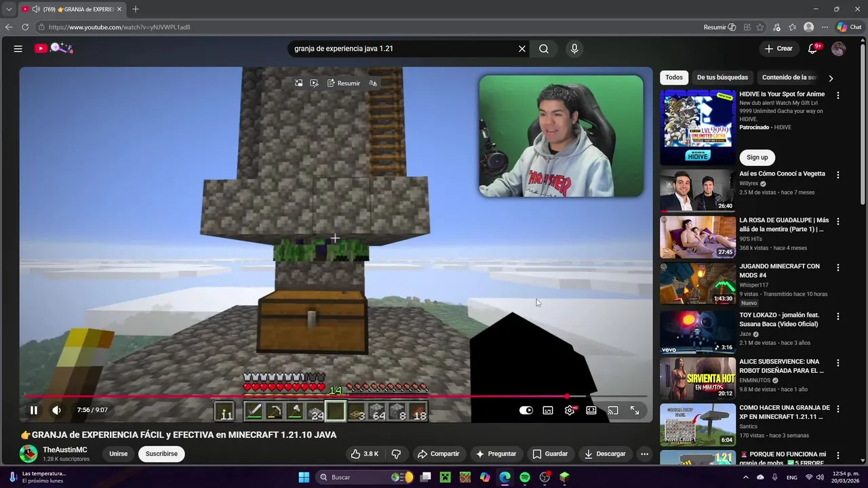Dislike the video
This screenshot has width=868, height=488.
pos(396,454)
